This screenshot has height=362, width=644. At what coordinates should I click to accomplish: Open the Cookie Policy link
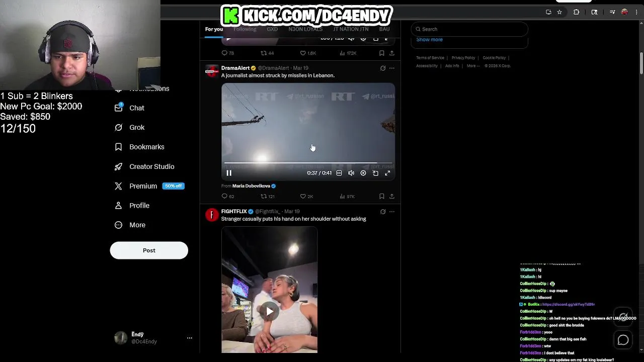[494, 58]
